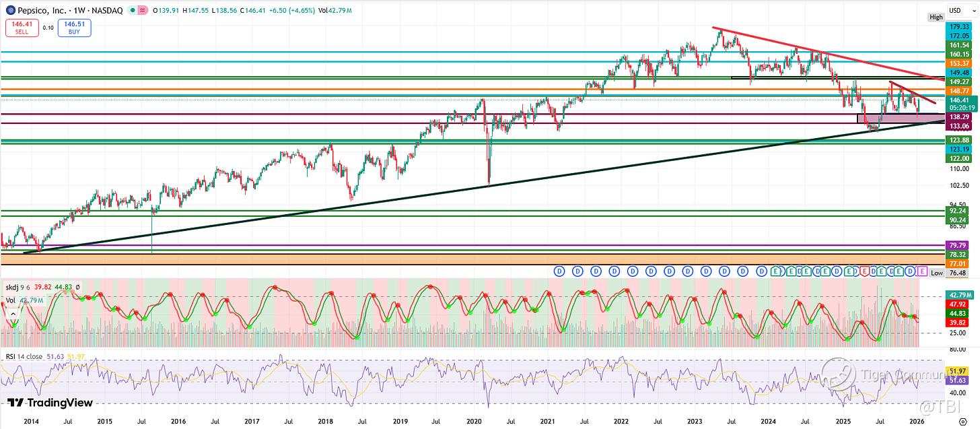Screen dimensions: 980x429
Task: Click the 179.33 price axis label
Action: point(958,25)
